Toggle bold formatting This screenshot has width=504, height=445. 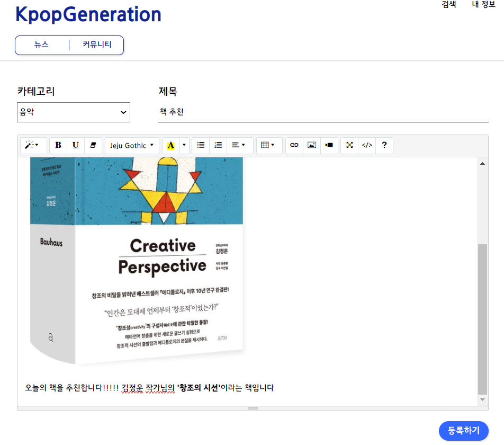pyautogui.click(x=58, y=145)
